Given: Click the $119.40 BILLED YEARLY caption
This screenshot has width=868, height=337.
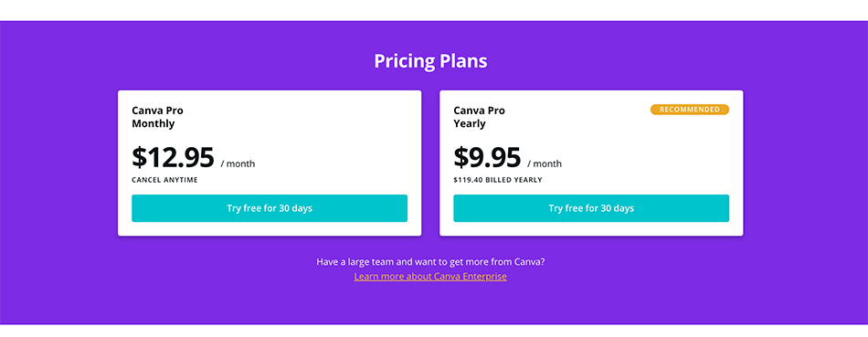Looking at the screenshot, I should [x=498, y=180].
